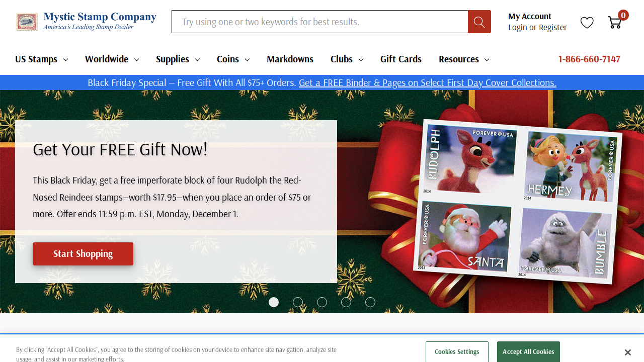Select the fourth carousel slide dot
The image size is (644, 362).
pos(346,302)
